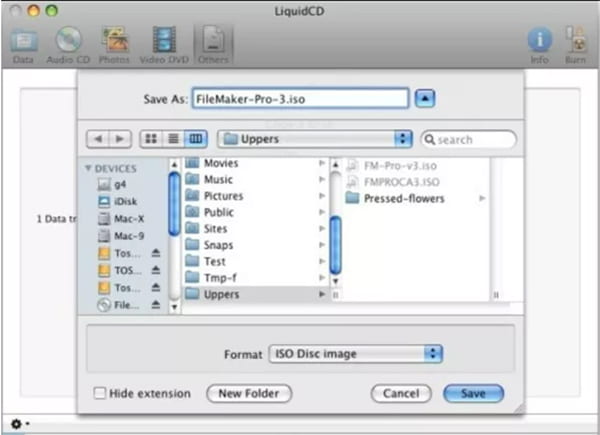Select the File... disc in sidebar
The height and width of the screenshot is (435, 600).
(119, 305)
